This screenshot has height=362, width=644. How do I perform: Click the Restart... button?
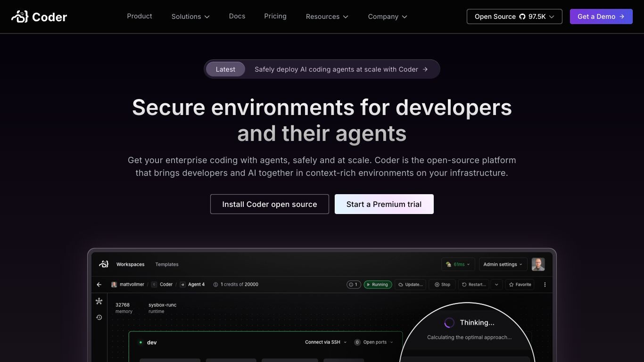point(474,285)
